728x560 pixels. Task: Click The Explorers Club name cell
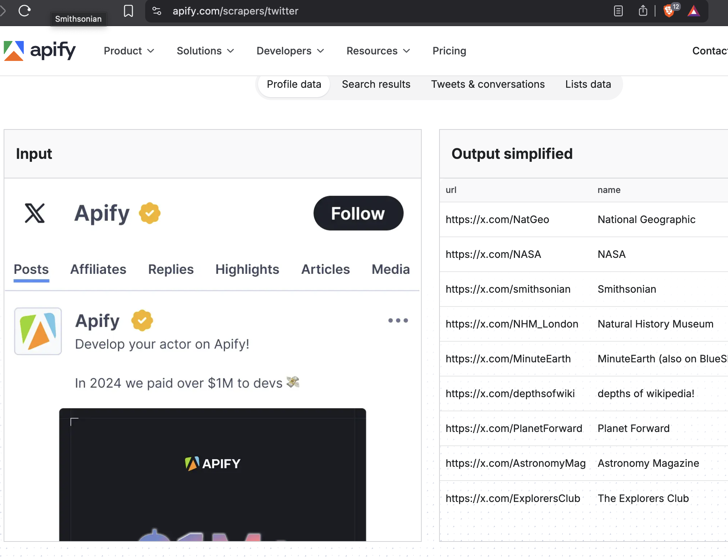(x=643, y=498)
